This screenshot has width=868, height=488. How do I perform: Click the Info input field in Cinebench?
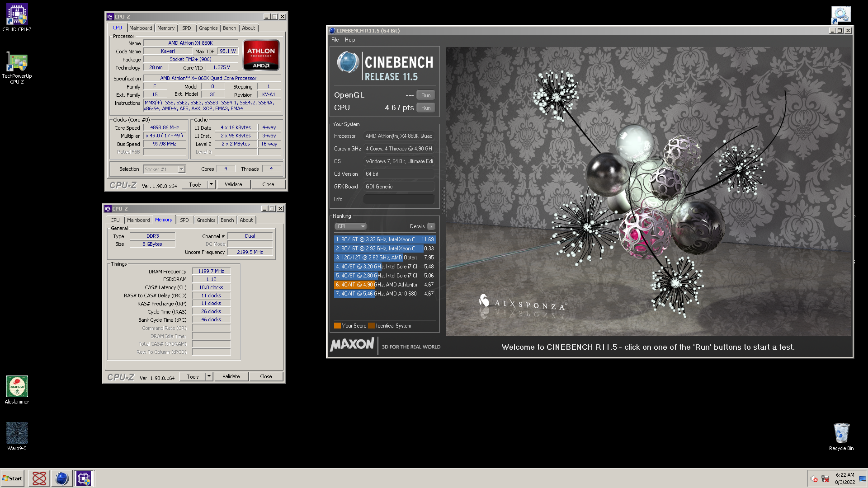point(399,199)
